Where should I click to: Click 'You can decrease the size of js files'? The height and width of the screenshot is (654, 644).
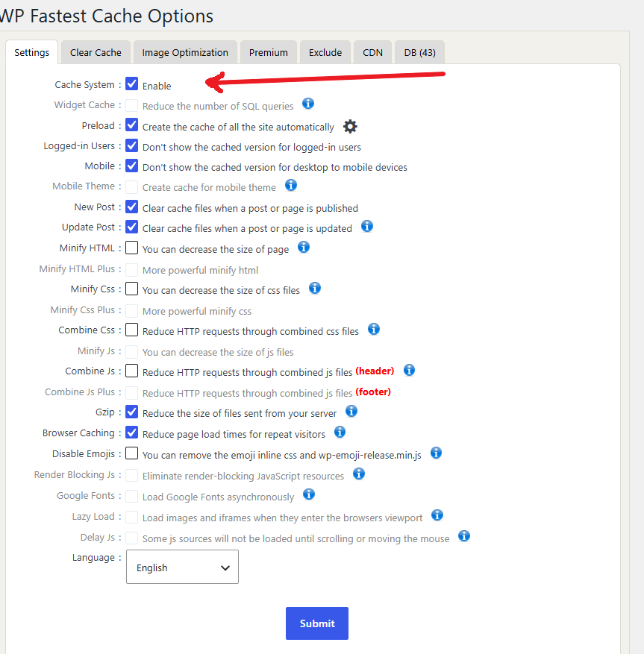coord(218,352)
